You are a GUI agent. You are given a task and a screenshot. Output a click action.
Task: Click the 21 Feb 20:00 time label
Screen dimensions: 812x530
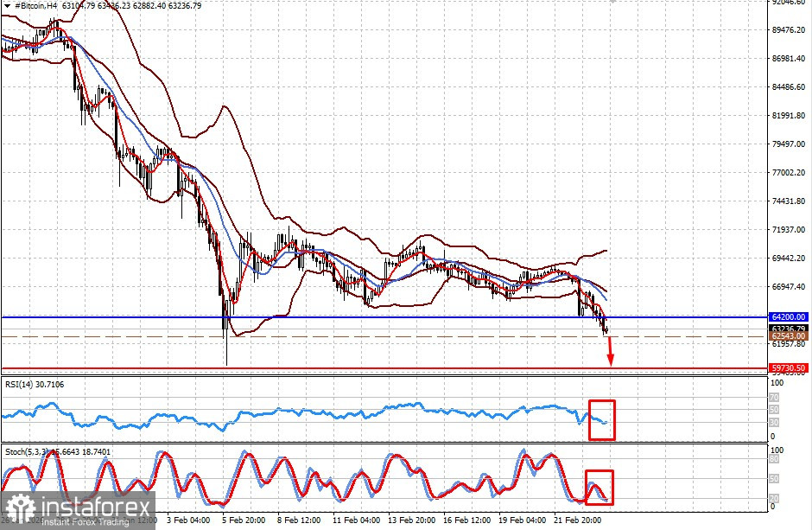576,520
